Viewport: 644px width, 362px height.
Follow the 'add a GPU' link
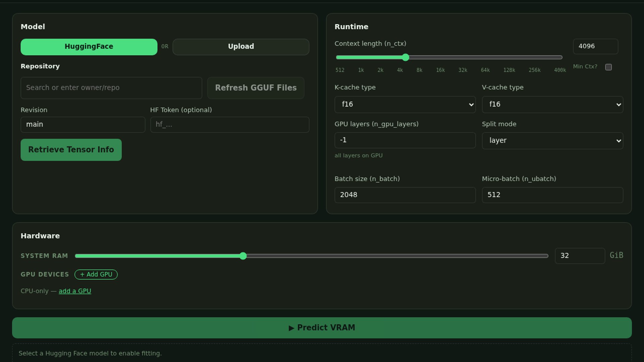pos(75,291)
